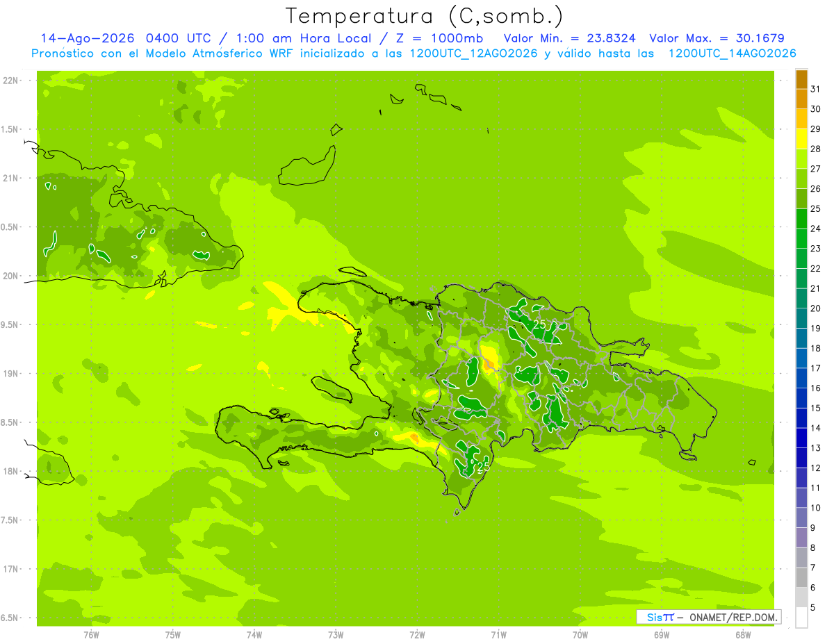This screenshot has height=644, width=834.
Task: Click the '75W' longitude axis label
Action: tap(173, 635)
